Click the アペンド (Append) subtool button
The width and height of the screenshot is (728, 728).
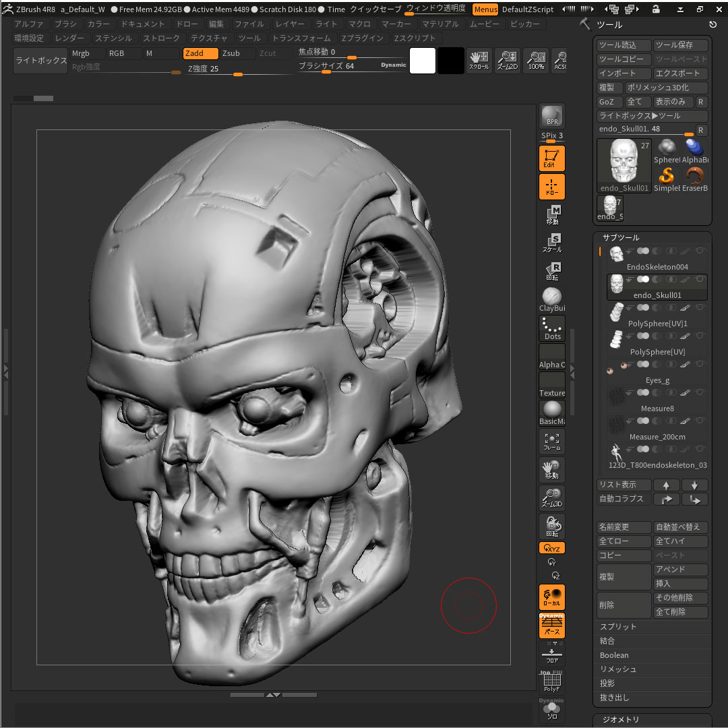(x=681, y=570)
